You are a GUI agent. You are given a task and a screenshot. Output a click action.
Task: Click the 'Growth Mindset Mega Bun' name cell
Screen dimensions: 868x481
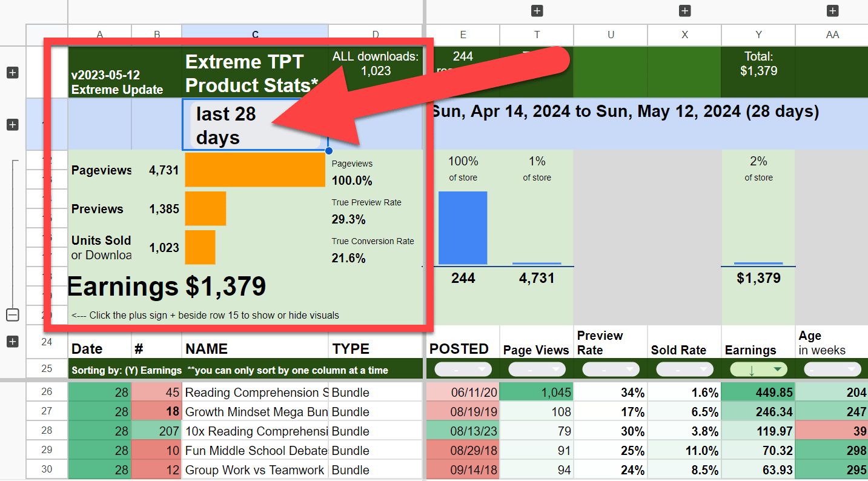pyautogui.click(x=255, y=411)
